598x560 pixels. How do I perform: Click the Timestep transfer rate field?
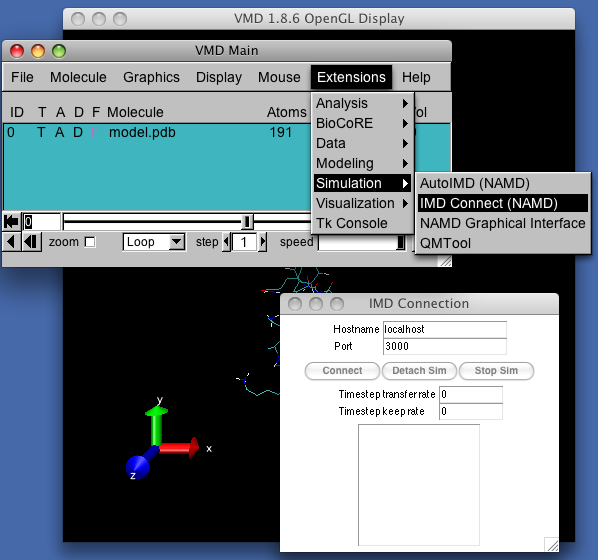(x=471, y=394)
